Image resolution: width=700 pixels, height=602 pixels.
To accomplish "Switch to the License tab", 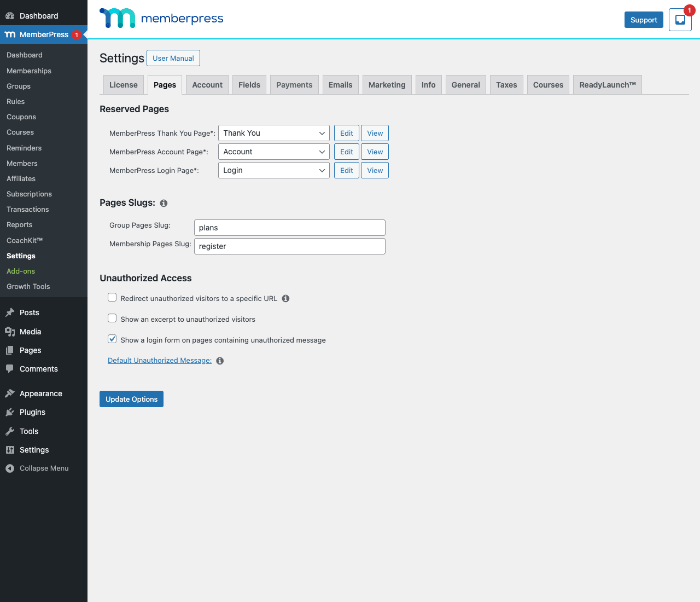I will click(124, 85).
